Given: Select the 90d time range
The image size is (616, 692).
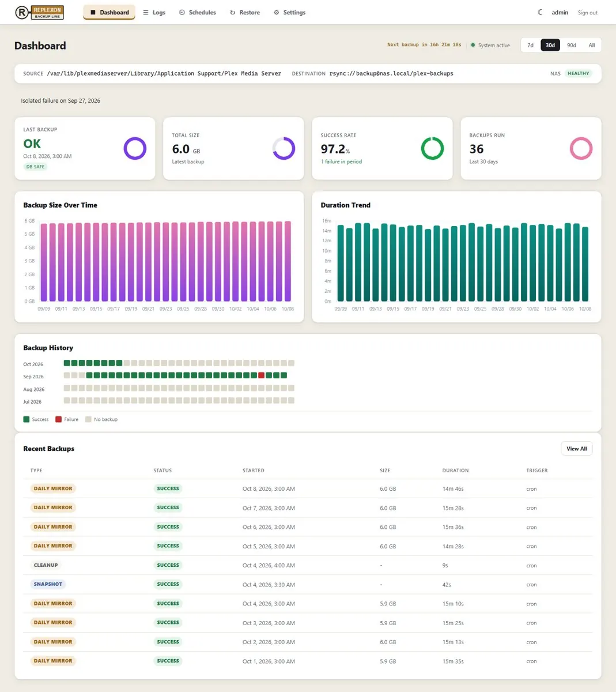Looking at the screenshot, I should tap(572, 45).
